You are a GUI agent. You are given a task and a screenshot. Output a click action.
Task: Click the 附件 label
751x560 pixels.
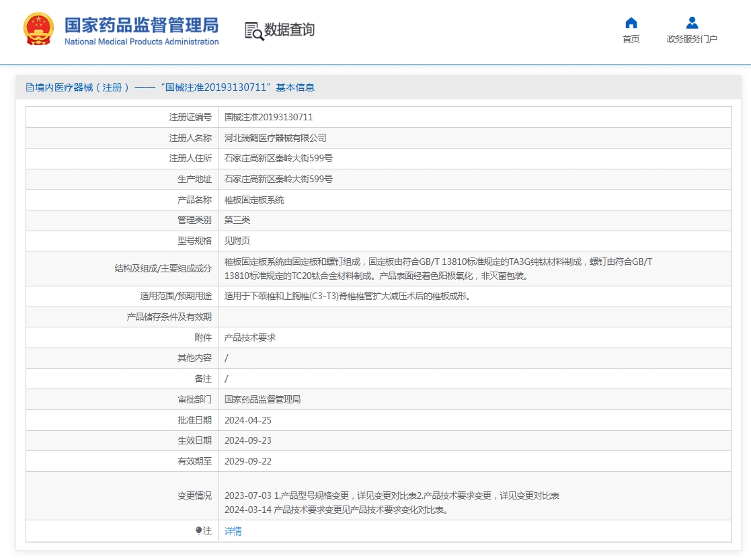[203, 337]
